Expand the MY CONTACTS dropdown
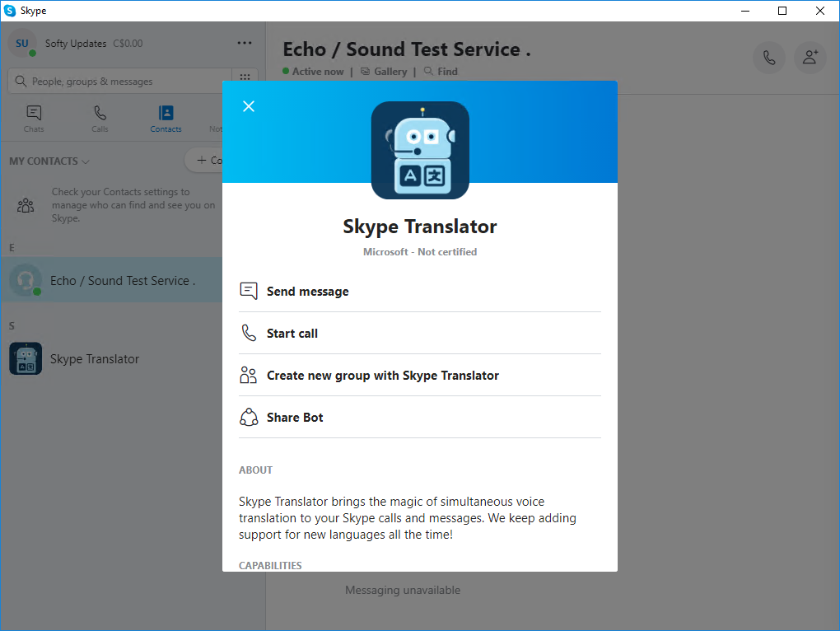This screenshot has width=840, height=631. click(x=49, y=161)
